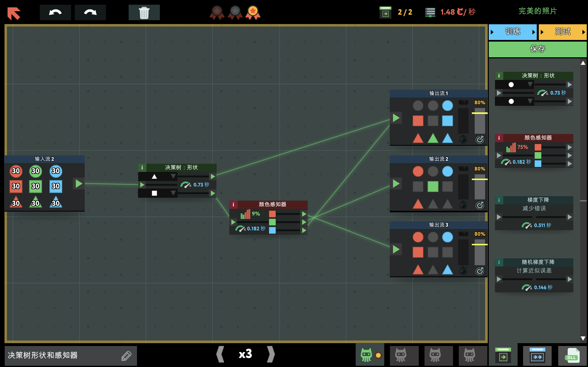The height and width of the screenshot is (367, 588).
Task: Switch to the 训练 tab
Action: pyautogui.click(x=512, y=32)
